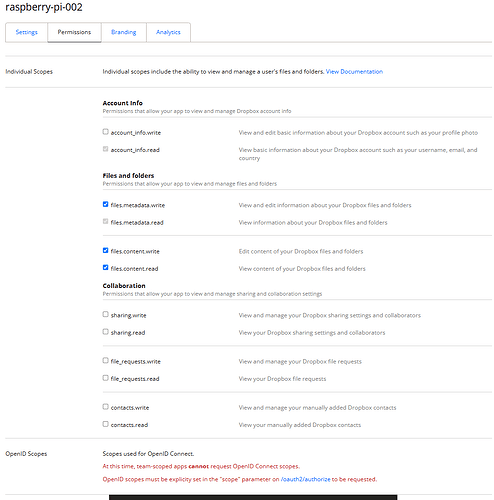494x500 pixels.
Task: Click the View Documentation link
Action: [x=354, y=72]
